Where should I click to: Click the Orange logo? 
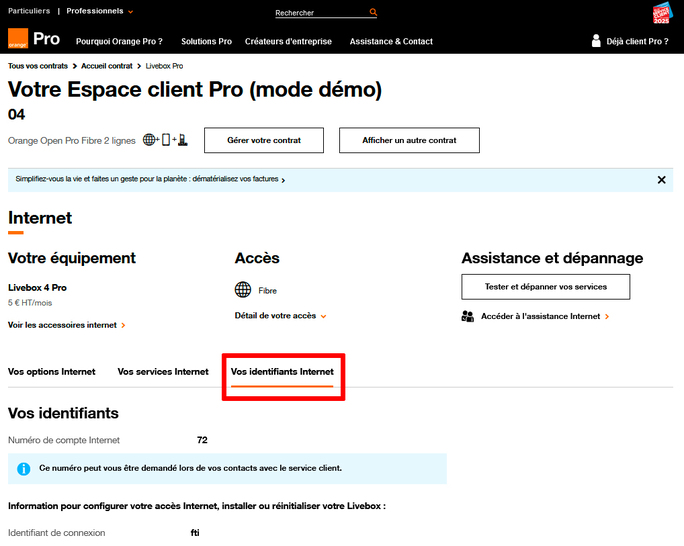(18, 38)
